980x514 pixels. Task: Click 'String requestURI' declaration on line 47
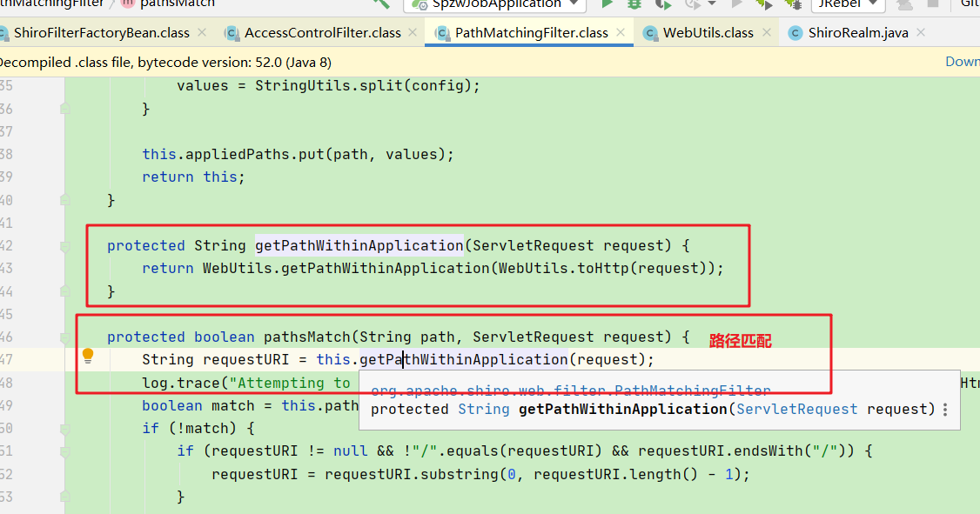click(x=216, y=360)
